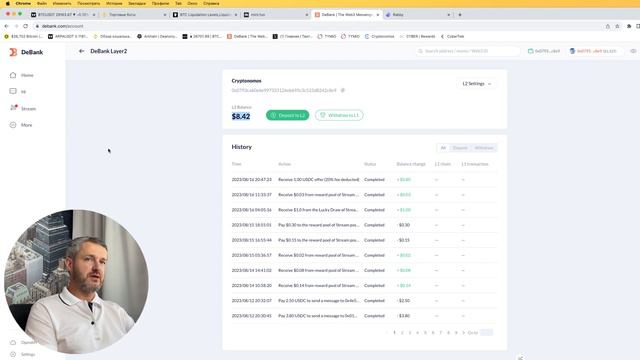Close the DeBank browser tab

tap(378, 15)
